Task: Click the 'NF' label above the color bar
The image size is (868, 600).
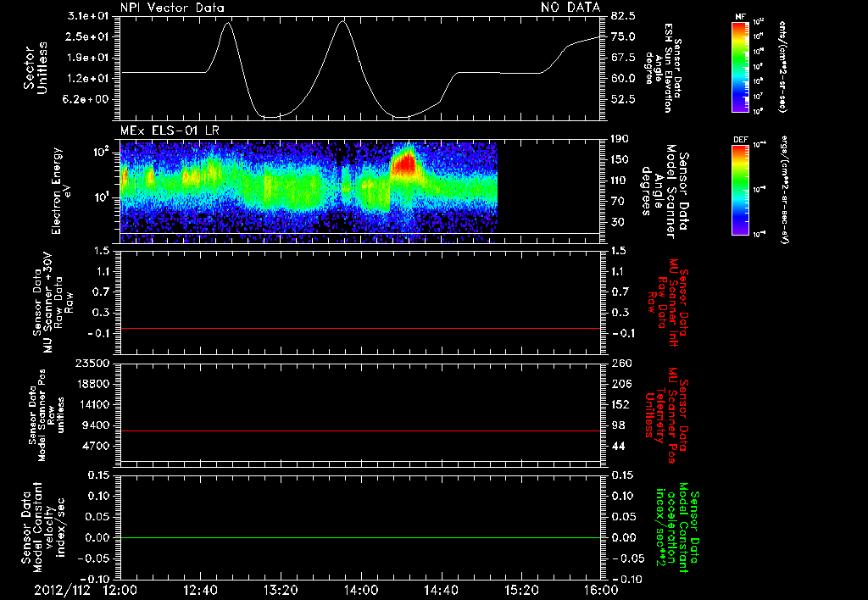Action: click(x=740, y=17)
